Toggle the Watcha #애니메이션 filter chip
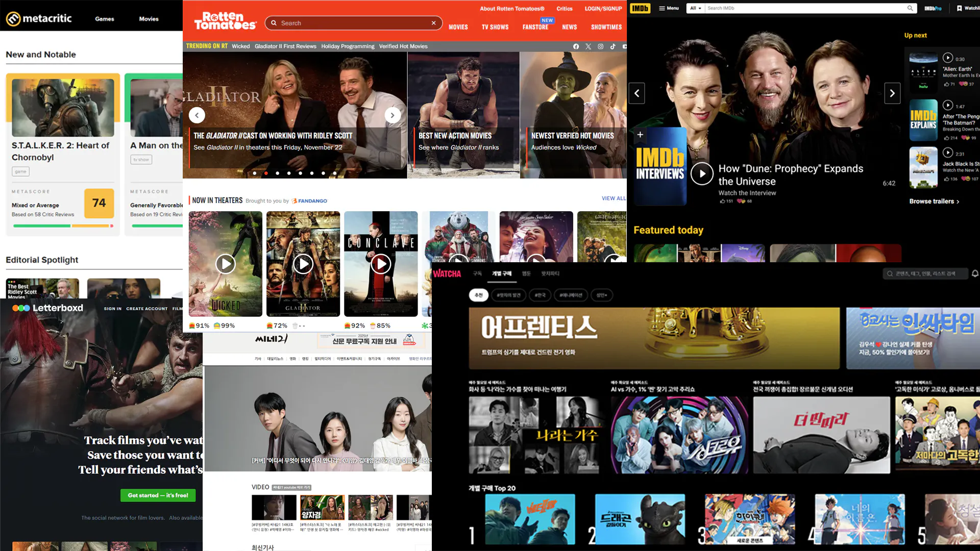 pos(571,295)
